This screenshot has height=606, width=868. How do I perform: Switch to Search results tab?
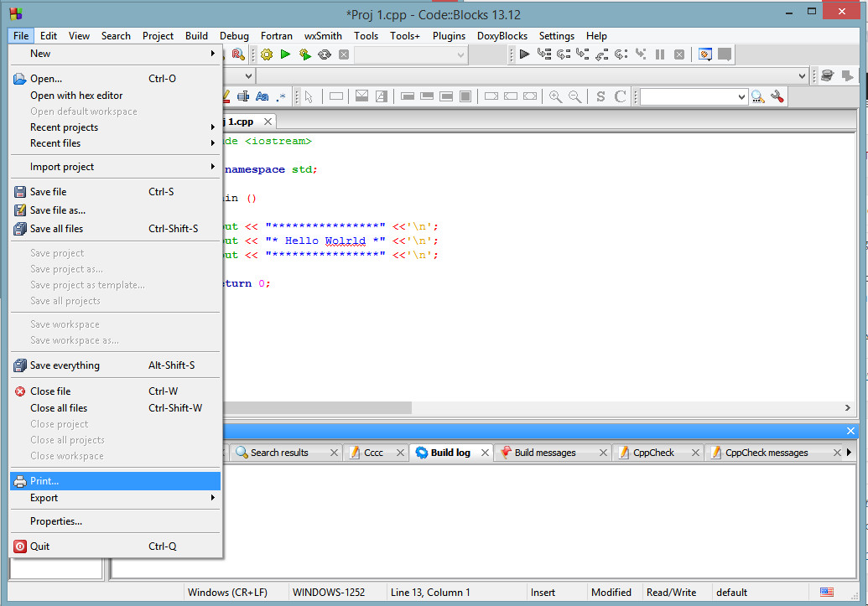[x=279, y=453]
